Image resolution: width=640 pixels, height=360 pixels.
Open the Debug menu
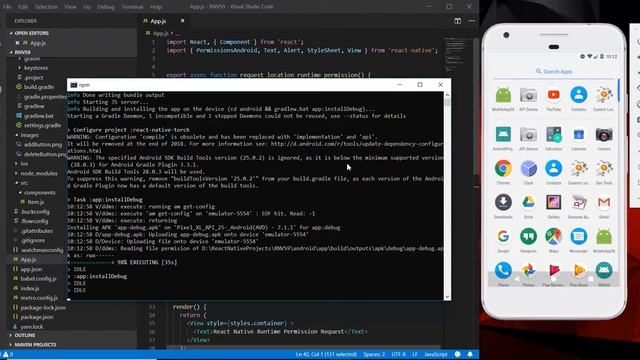coord(106,7)
